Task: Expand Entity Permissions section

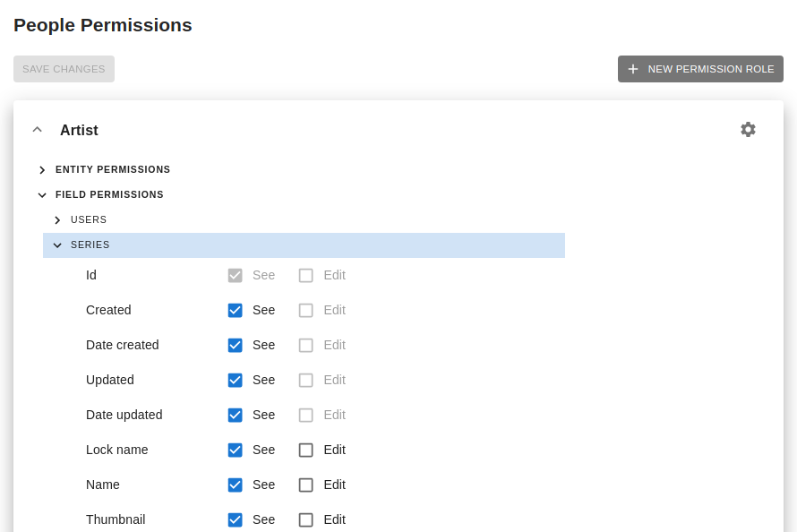Action: tap(42, 169)
